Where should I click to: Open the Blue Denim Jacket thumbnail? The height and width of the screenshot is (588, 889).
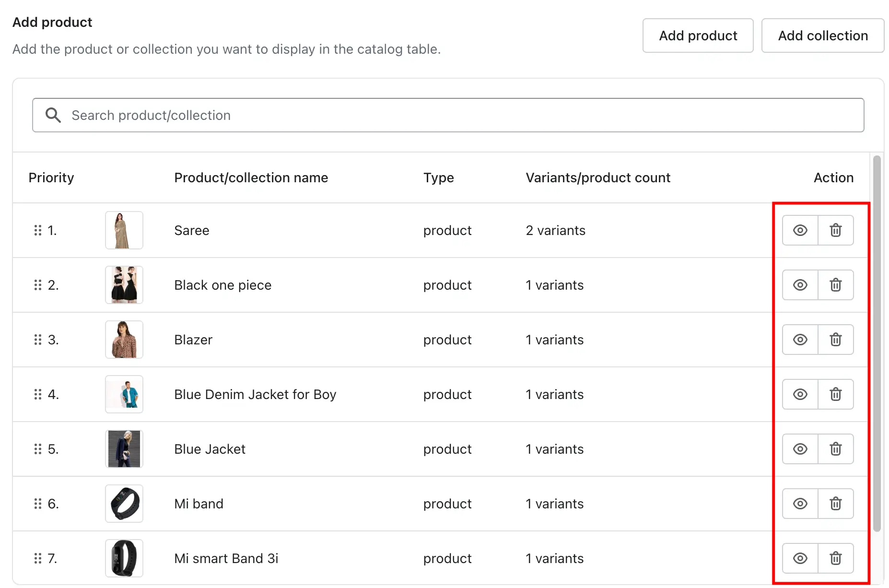pos(124,394)
